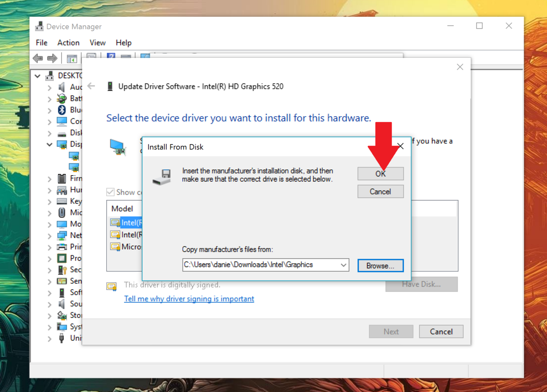Click Cancel in Install From Disk dialog
Viewport: 547px width, 392px height.
coord(381,192)
